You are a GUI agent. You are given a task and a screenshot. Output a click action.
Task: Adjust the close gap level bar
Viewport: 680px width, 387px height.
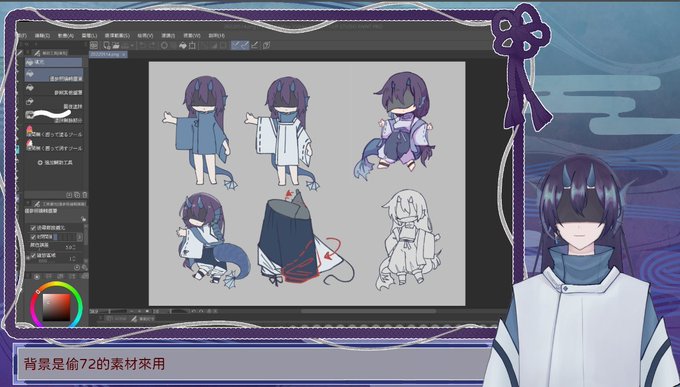coord(65,237)
